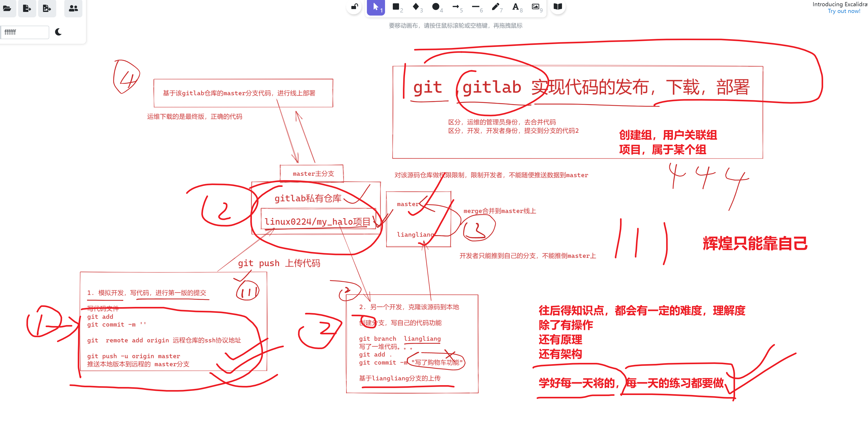
Task: Select the Rectangle shape tool
Action: (396, 6)
